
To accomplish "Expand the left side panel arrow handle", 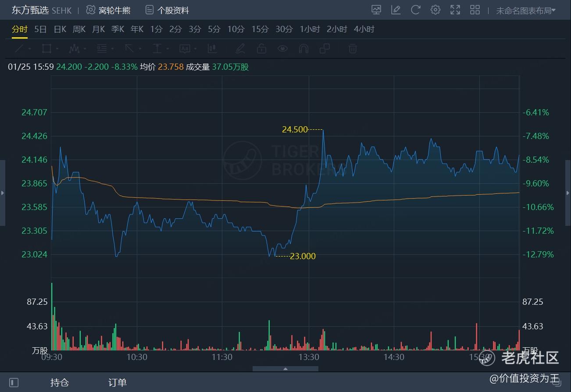I will 3,193.
